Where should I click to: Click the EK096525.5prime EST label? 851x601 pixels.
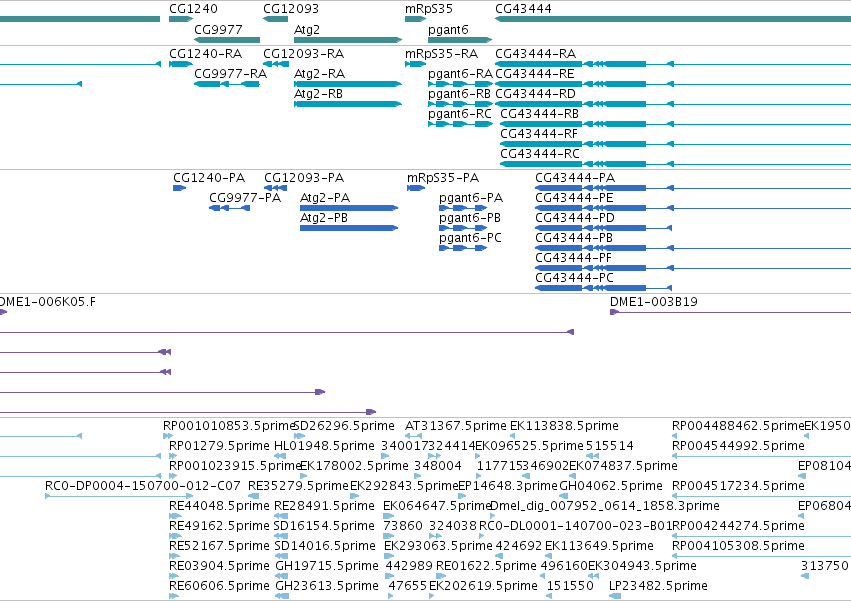pyautogui.click(x=530, y=446)
